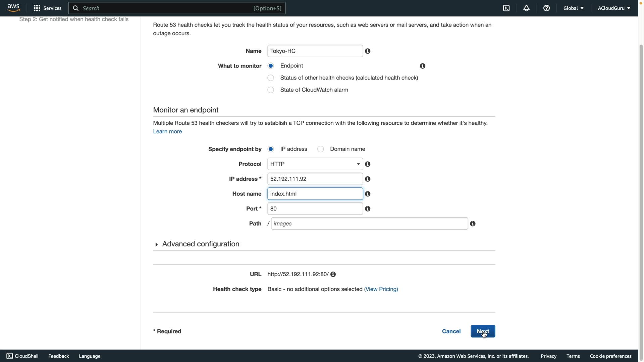Image resolution: width=644 pixels, height=362 pixels.
Task: Click info icon next to Path field
Action: pos(473,224)
